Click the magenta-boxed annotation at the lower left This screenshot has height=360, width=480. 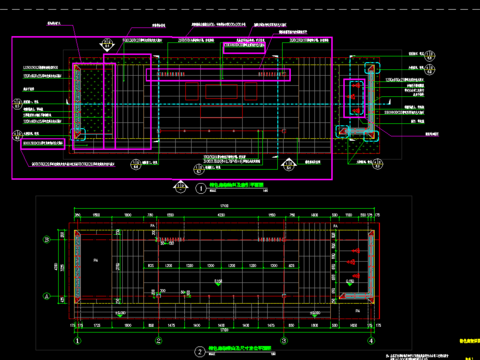tap(43, 144)
